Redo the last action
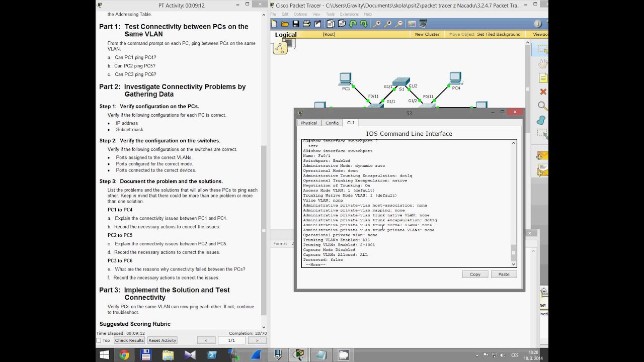The width and height of the screenshot is (644, 362). pos(364,24)
